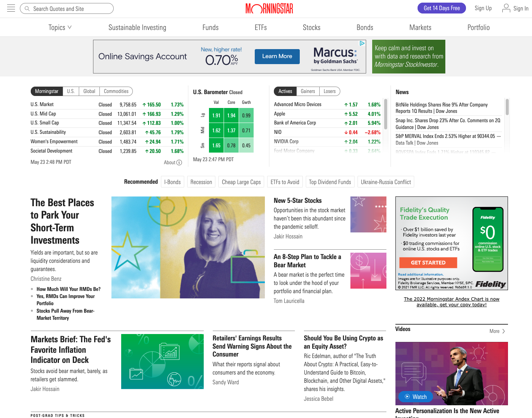Viewport: 532px width, 418px height.
Task: Click the ETFs to Avoid tag
Action: coord(285,182)
